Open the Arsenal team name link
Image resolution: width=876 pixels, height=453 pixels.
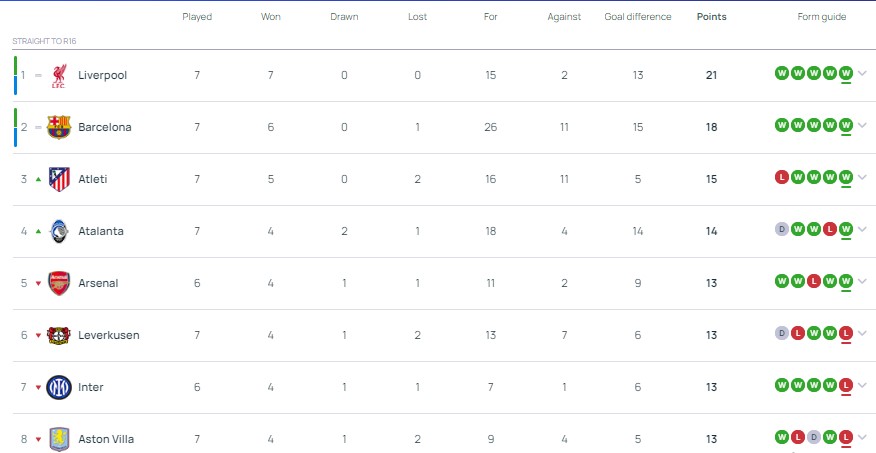pos(98,283)
